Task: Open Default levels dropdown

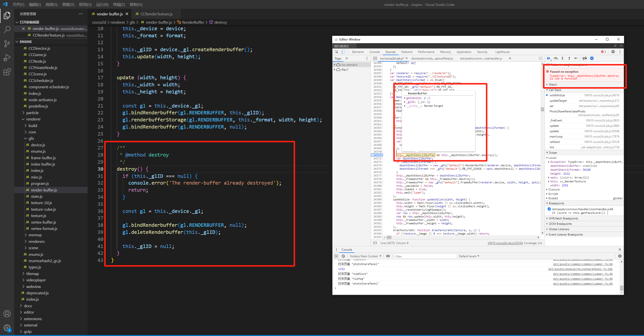Action: coord(469,256)
